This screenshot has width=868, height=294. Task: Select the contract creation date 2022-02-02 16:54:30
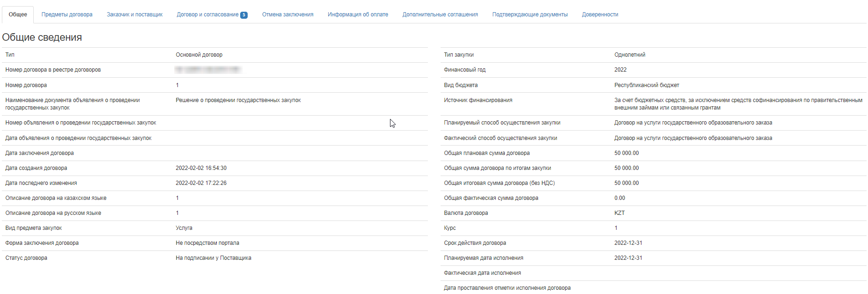pos(201,168)
